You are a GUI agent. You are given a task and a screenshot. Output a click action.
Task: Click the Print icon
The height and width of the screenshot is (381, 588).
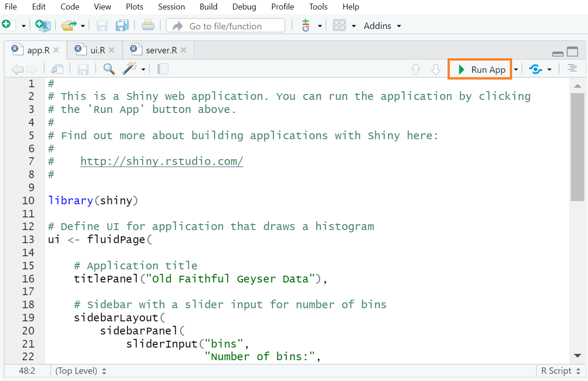pyautogui.click(x=148, y=26)
